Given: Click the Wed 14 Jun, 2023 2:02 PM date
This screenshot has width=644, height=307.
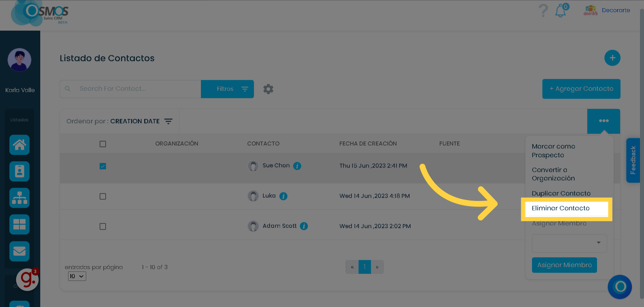Looking at the screenshot, I should 375,226.
